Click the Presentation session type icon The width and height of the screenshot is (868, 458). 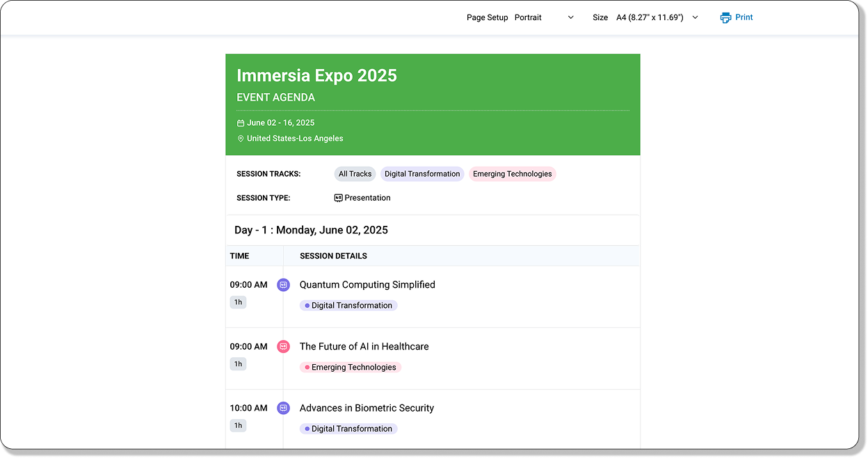(x=339, y=198)
